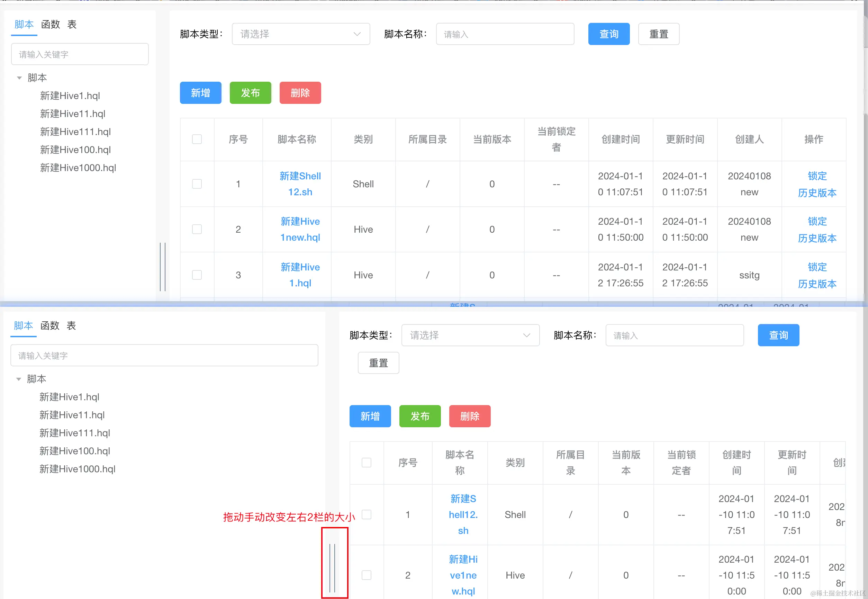The width and height of the screenshot is (868, 599).
Task: Focus the 脚本名称 input in upper panel
Action: coord(505,34)
